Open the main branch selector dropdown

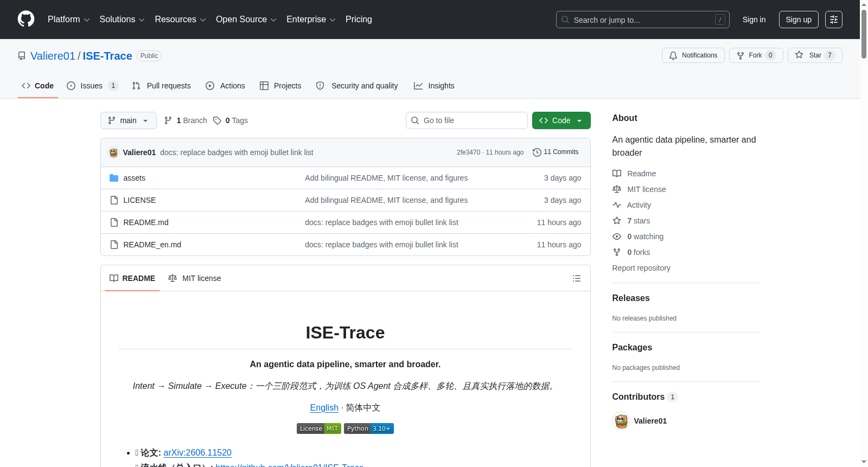pyautogui.click(x=129, y=120)
